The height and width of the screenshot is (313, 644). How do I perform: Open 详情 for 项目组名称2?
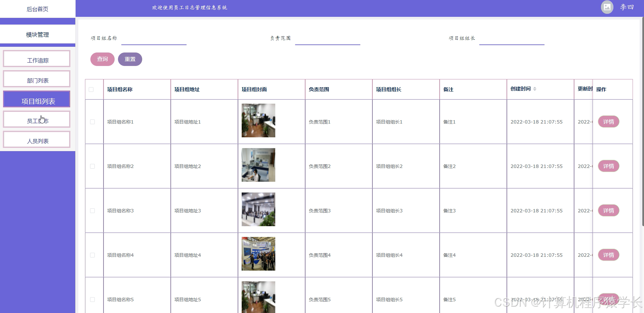click(x=609, y=166)
